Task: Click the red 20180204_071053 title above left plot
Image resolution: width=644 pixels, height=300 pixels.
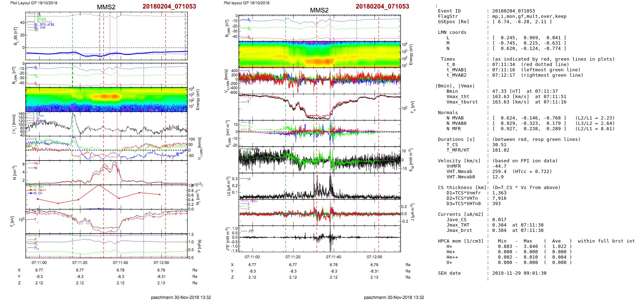Action: point(169,6)
